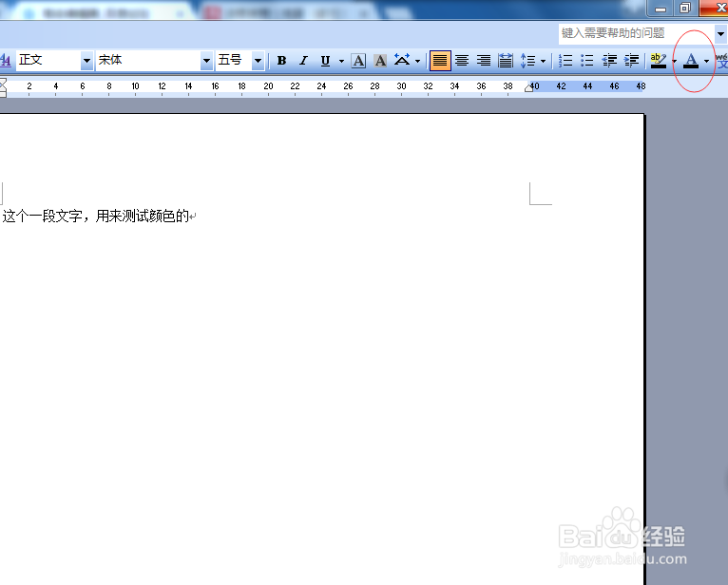Center align the paragraph
The image size is (728, 585).
pos(462,61)
